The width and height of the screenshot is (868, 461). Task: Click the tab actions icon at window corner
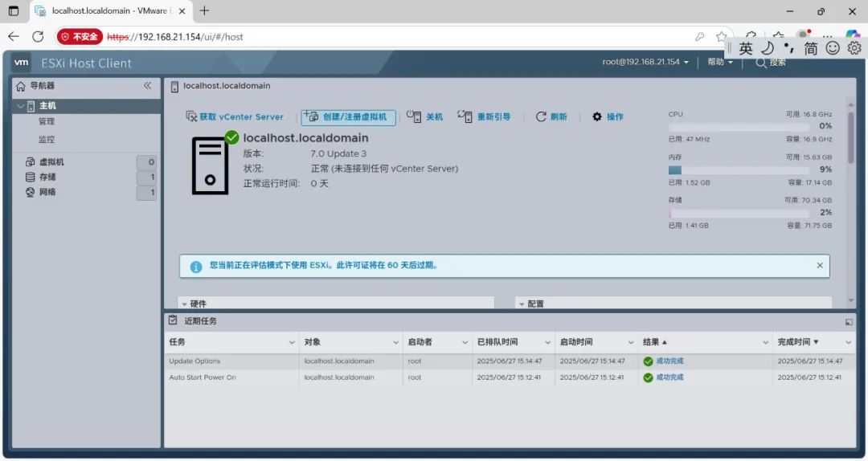pyautogui.click(x=14, y=10)
